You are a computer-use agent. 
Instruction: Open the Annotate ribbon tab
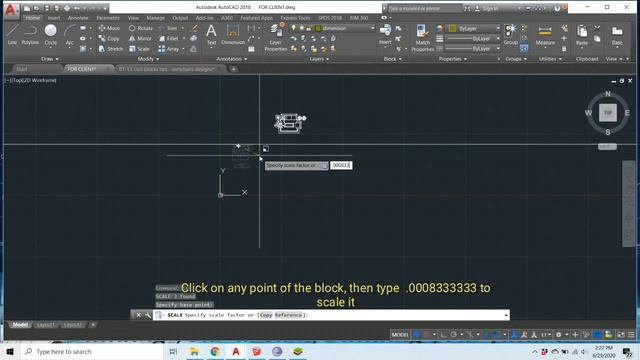[78, 18]
